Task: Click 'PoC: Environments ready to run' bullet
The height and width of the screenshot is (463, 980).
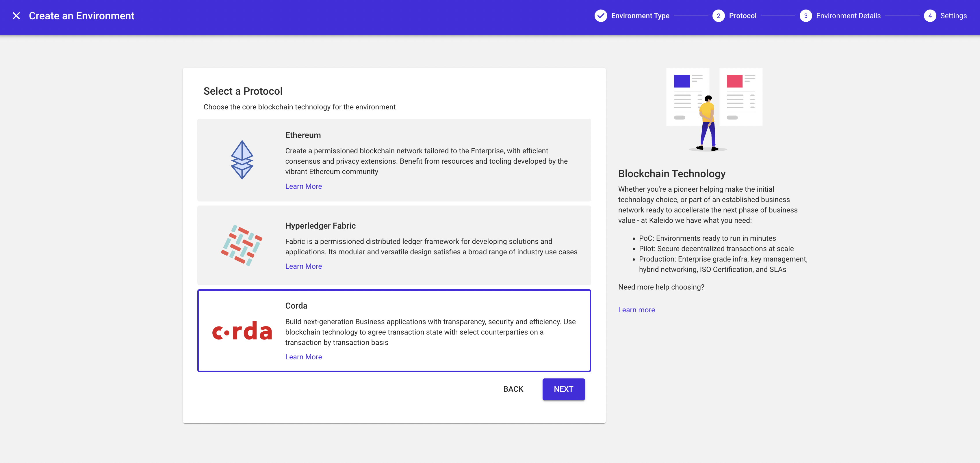Action: 707,238
